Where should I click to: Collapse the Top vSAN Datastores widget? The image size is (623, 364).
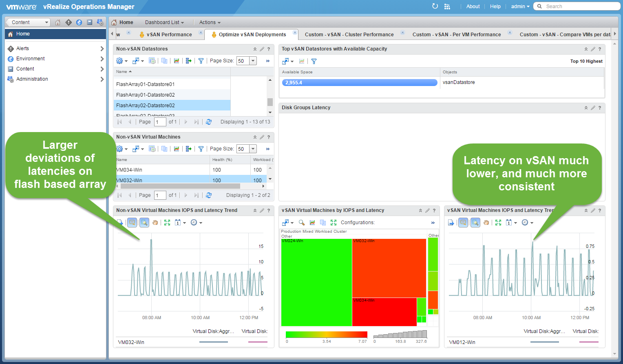(586, 49)
